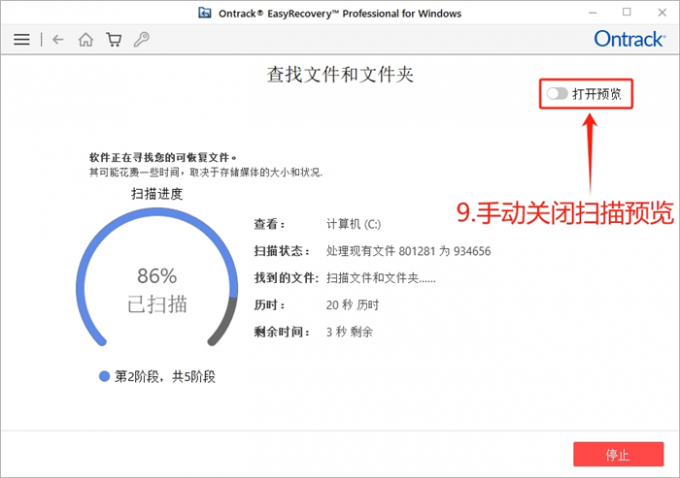680x478 pixels.
Task: Minimize the EasyRecovery window
Action: tap(593, 13)
